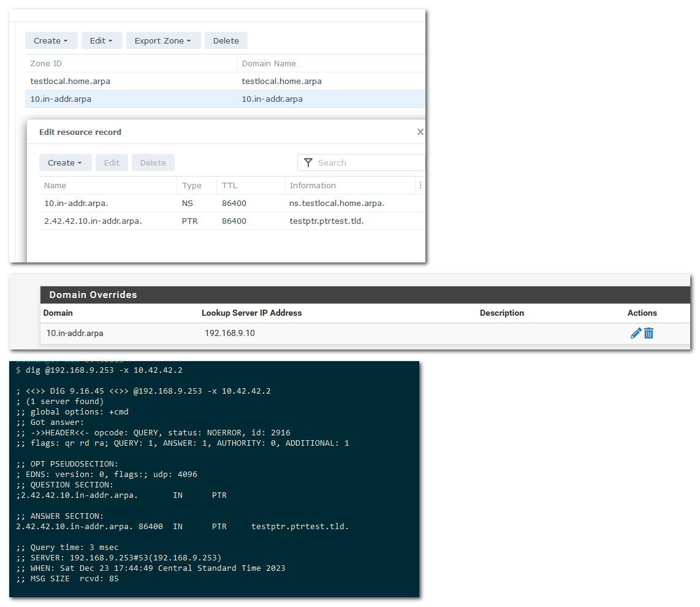Click the MSG SIZE line in terminal
This screenshot has height=607, width=700.
(67, 578)
